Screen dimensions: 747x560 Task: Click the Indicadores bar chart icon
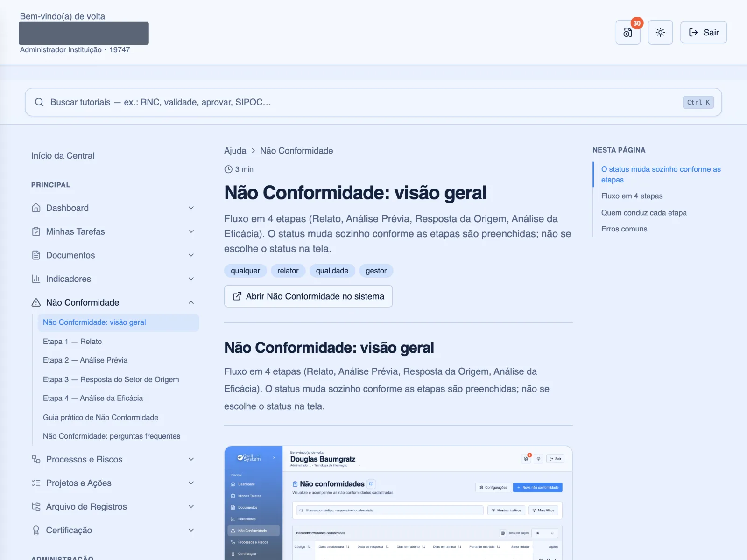pos(36,279)
